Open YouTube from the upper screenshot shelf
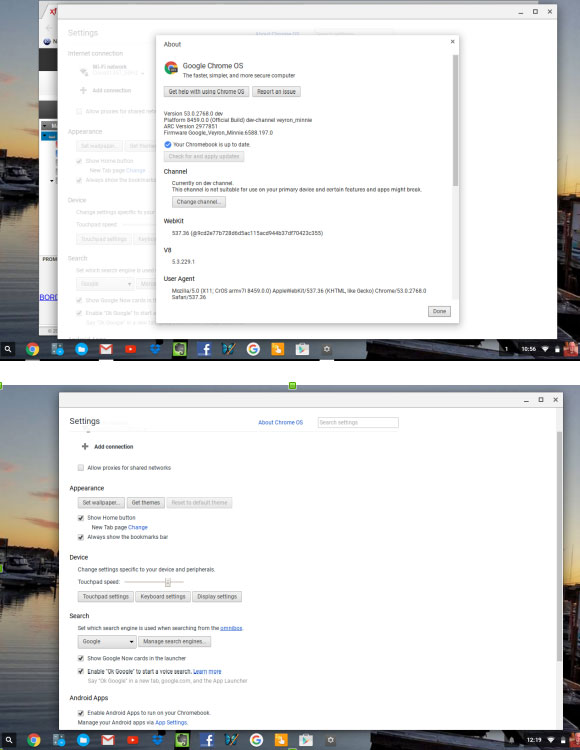Viewport: 580px width, 750px height. click(x=131, y=349)
